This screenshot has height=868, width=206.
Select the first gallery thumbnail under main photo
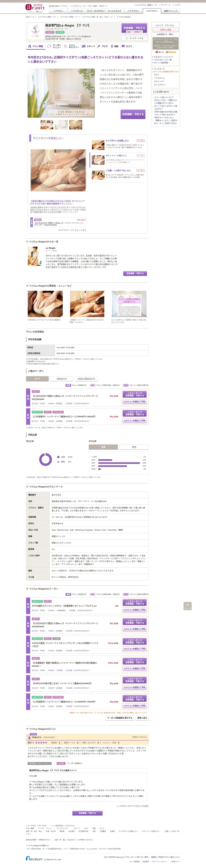click(47, 125)
